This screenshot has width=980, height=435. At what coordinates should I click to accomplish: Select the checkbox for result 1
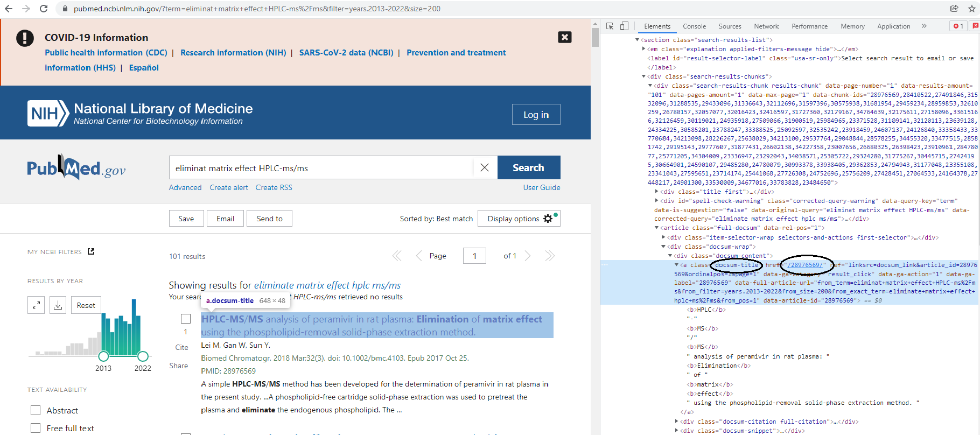[186, 319]
